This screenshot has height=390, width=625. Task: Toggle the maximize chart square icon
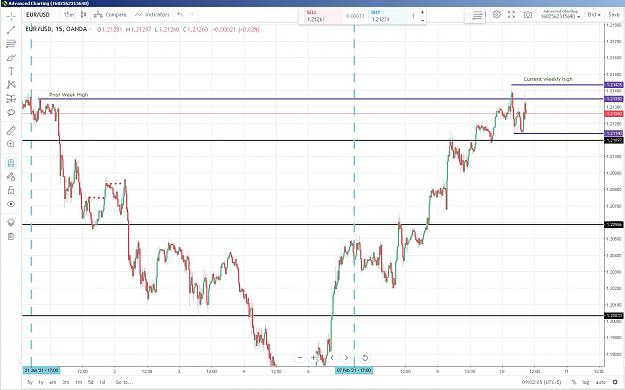point(615,382)
